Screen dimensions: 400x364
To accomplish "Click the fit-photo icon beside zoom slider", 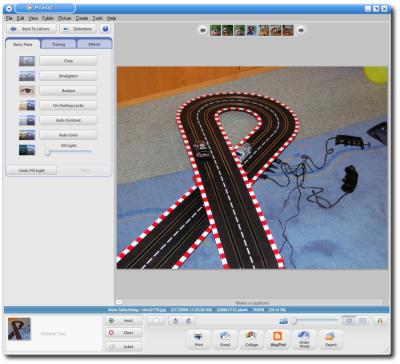I will click(x=283, y=321).
